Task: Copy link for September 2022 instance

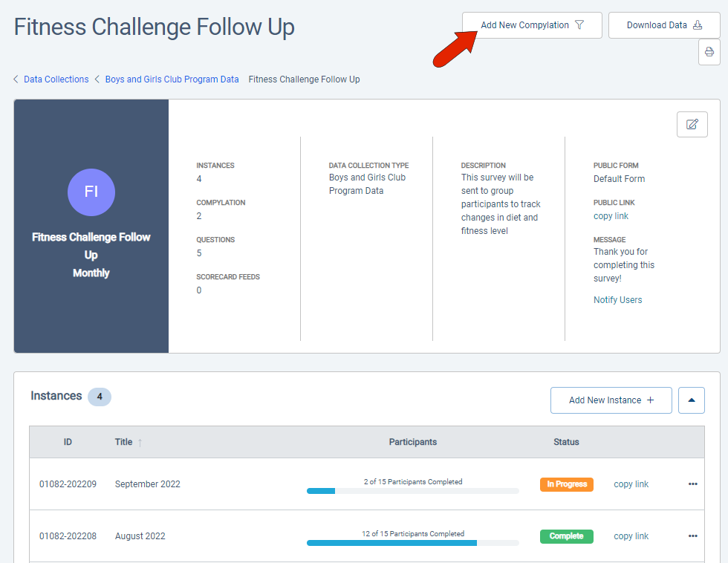Action: point(631,484)
